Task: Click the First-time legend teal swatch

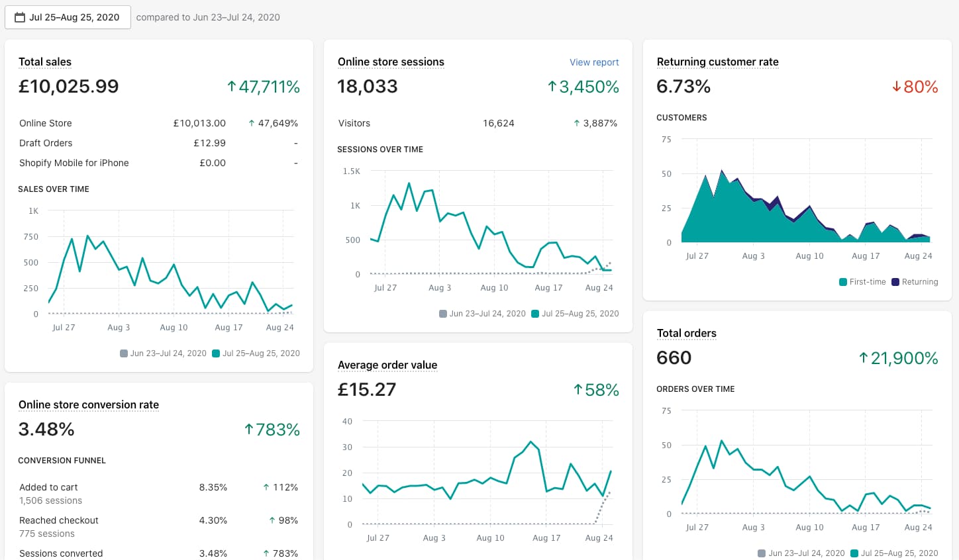Action: point(843,282)
